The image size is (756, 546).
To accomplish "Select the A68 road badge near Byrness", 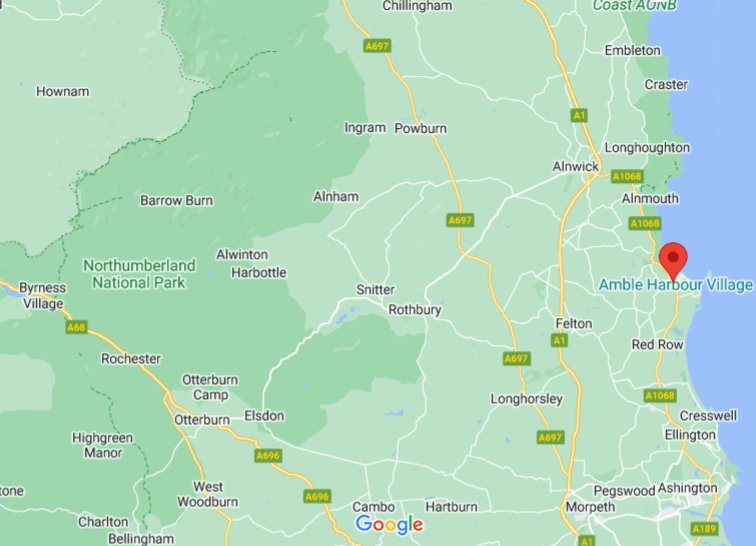I will pos(76,328).
